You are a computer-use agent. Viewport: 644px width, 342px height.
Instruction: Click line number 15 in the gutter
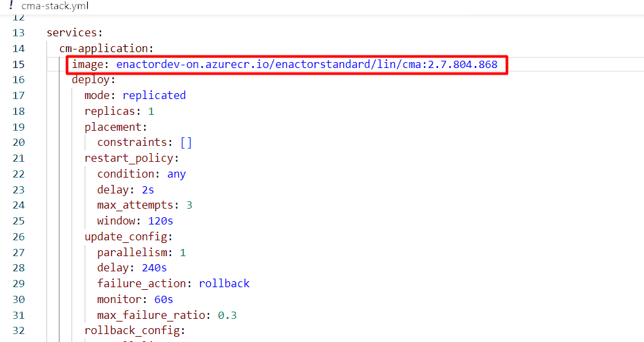pos(18,64)
